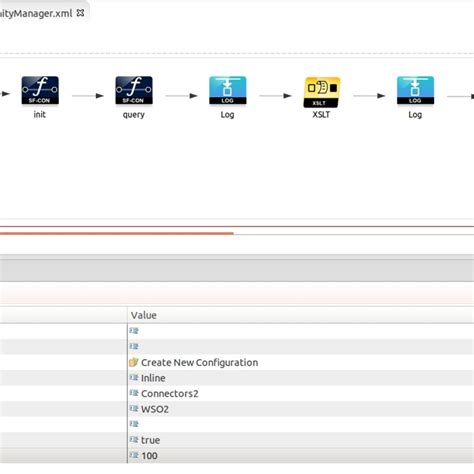Edit the WSO2 value cell
474x474 pixels.
300,409
